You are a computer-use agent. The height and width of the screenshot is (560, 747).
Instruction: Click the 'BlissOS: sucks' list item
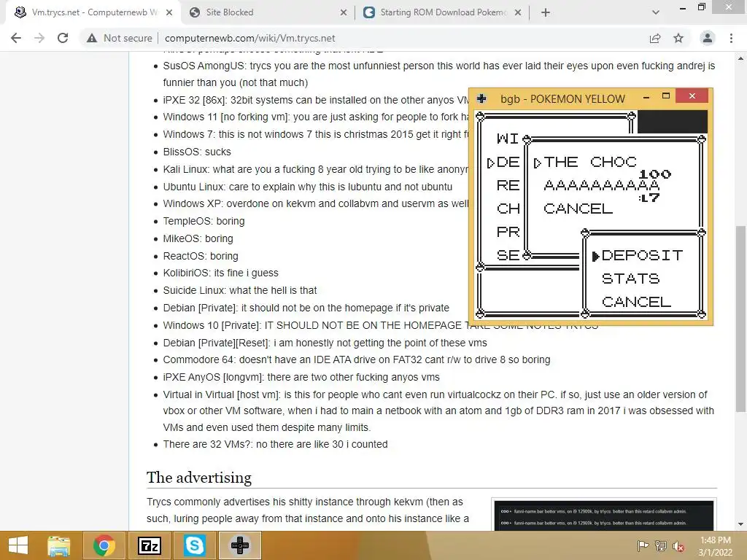(x=197, y=152)
